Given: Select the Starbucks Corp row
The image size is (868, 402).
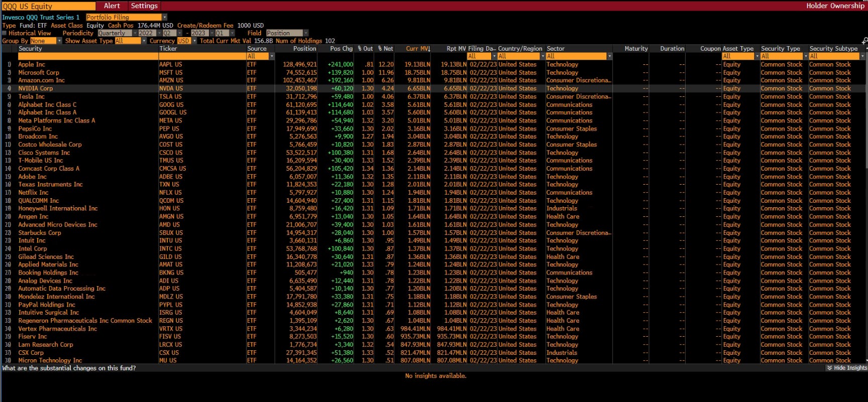Looking at the screenshot, I should (433, 232).
